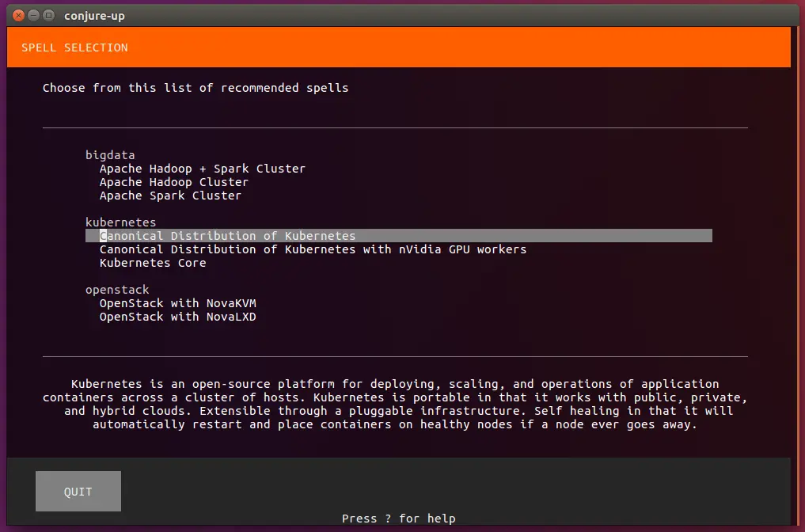
Task: Close the conjure-up window
Action: click(18, 15)
